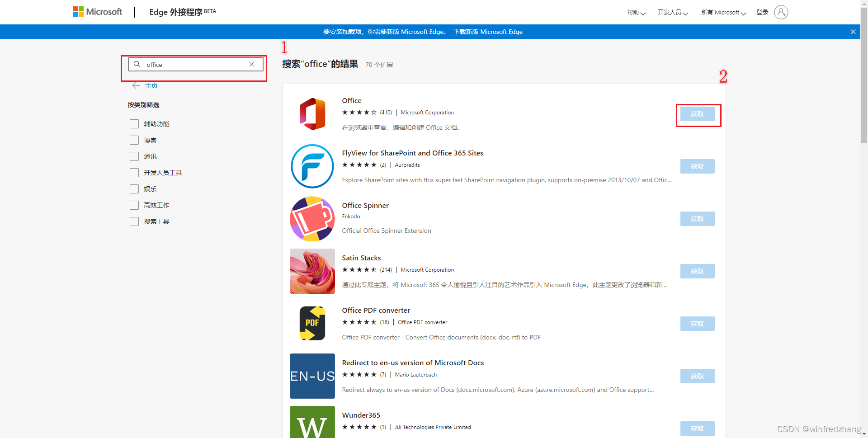The width and height of the screenshot is (868, 438).
Task: Check the 高效工作 category filter
Action: [x=134, y=205]
